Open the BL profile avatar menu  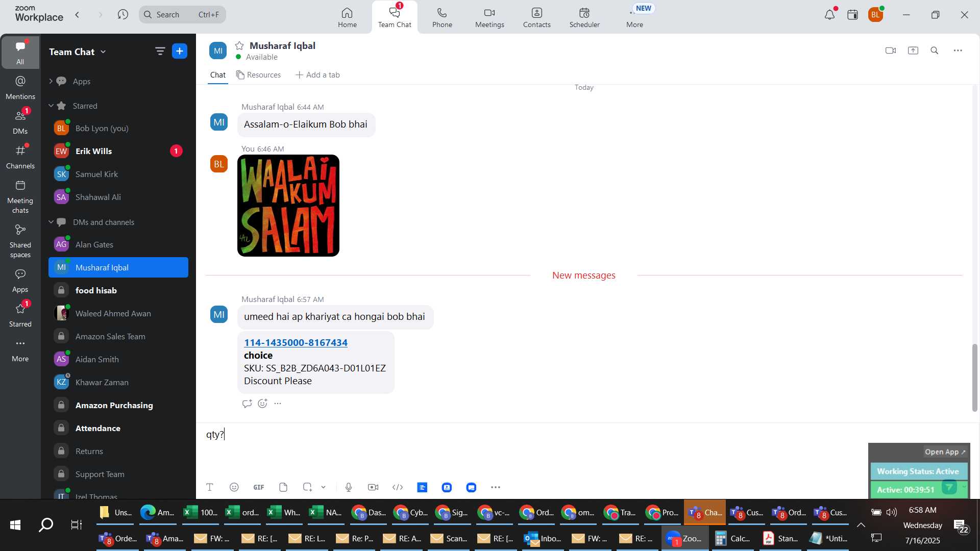coord(876,15)
